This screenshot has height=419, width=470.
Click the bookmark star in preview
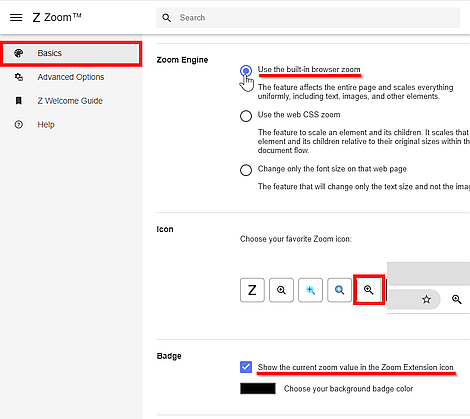(x=426, y=299)
